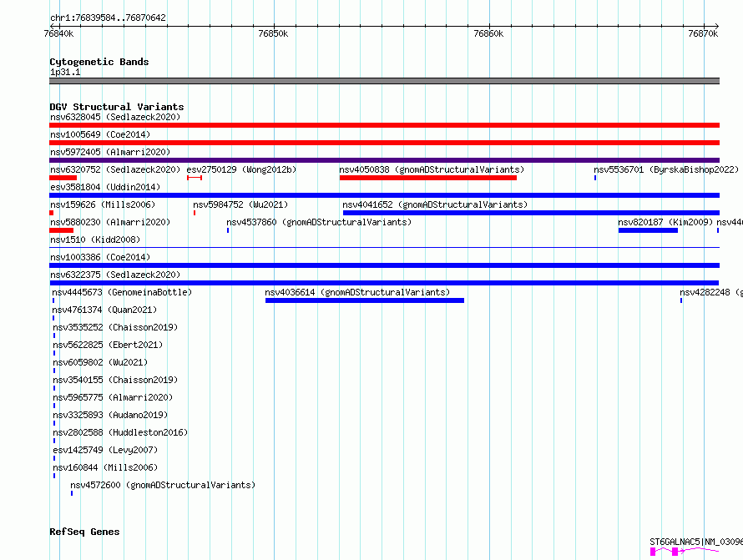Click the nsv5972405 (Almarri2020) label
The width and height of the screenshot is (743, 560).
tap(110, 152)
